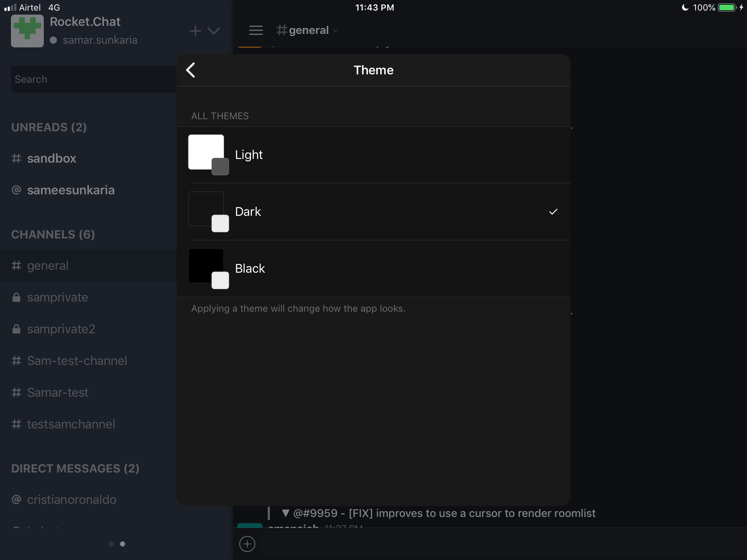Open the Samar-test channel
Viewport: 747px width, 560px height.
tap(58, 392)
